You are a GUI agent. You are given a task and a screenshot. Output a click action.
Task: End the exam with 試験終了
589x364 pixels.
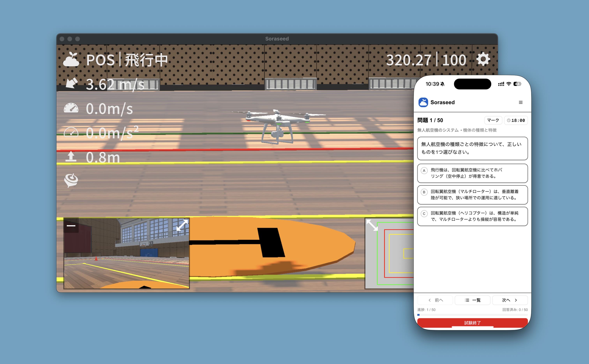coord(472,323)
